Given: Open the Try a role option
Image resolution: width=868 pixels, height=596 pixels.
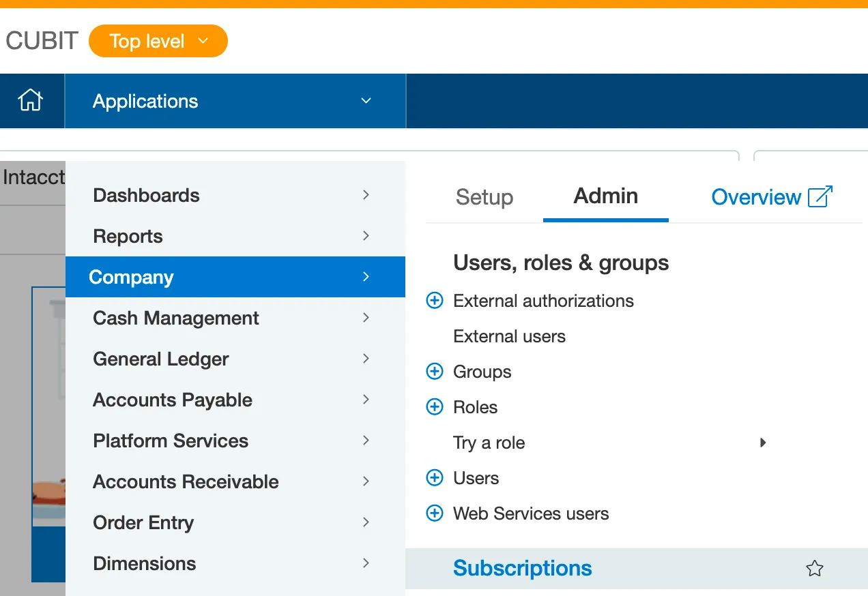Looking at the screenshot, I should 489,443.
